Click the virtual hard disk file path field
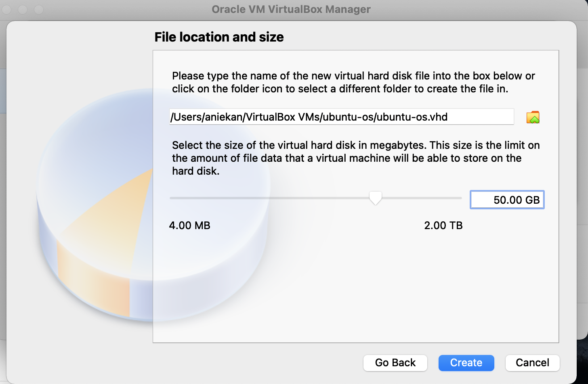The width and height of the screenshot is (588, 384). (342, 117)
